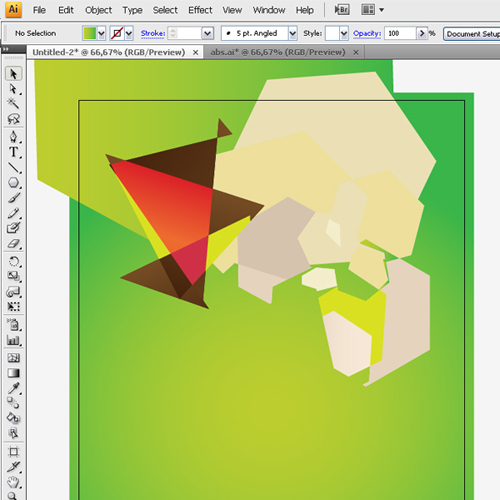Expand the stroke weight dropdown
This screenshot has height=500, width=500.
click(x=207, y=33)
